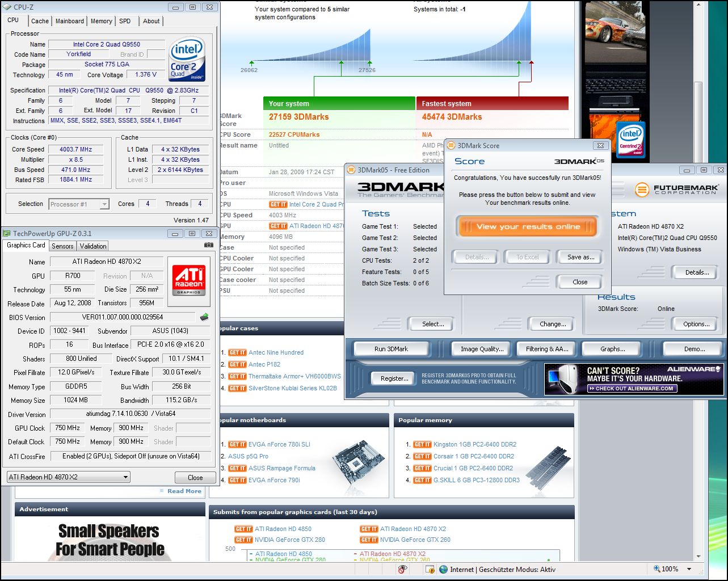Switch to the Cache tab in CPU-Z
This screenshot has width=728, height=581.
pyautogui.click(x=40, y=21)
